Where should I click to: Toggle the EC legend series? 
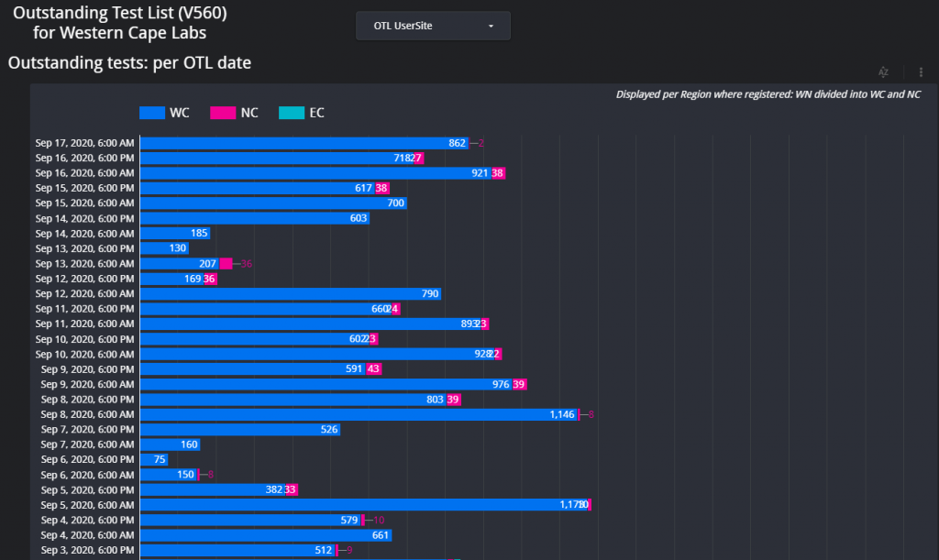pos(316,113)
